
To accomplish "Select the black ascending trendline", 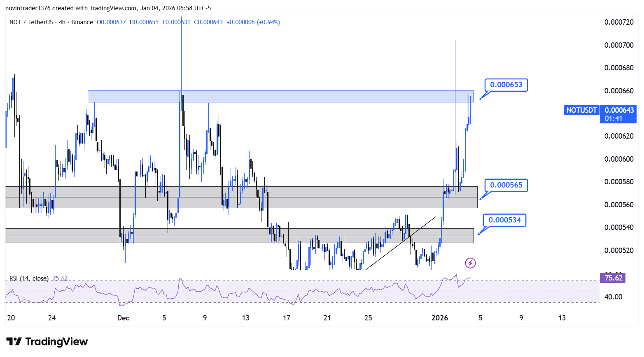I will [401, 243].
